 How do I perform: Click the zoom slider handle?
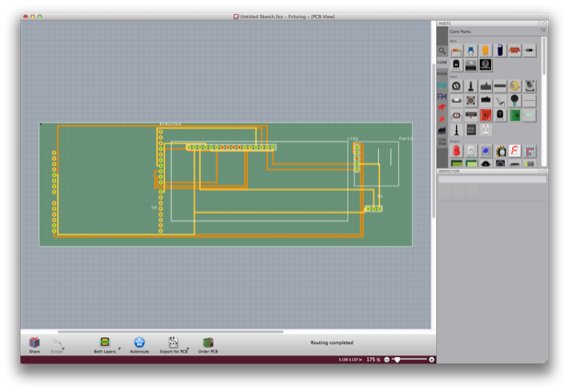click(397, 360)
